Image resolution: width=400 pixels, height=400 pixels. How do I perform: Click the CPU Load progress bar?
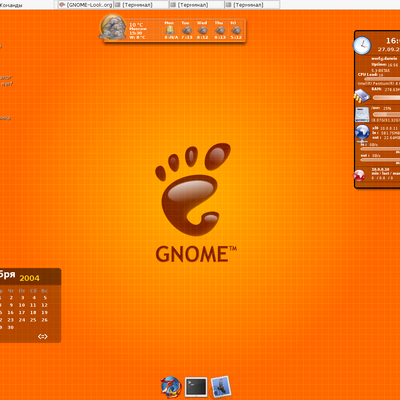pos(382,79)
